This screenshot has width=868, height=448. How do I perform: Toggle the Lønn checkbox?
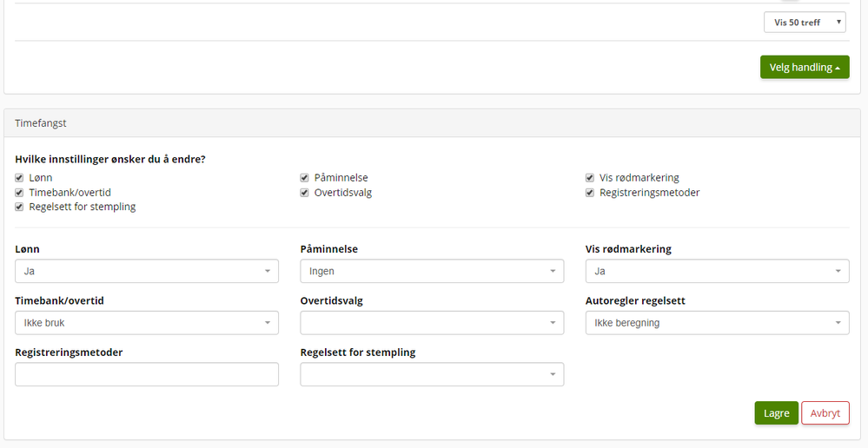[x=20, y=178]
